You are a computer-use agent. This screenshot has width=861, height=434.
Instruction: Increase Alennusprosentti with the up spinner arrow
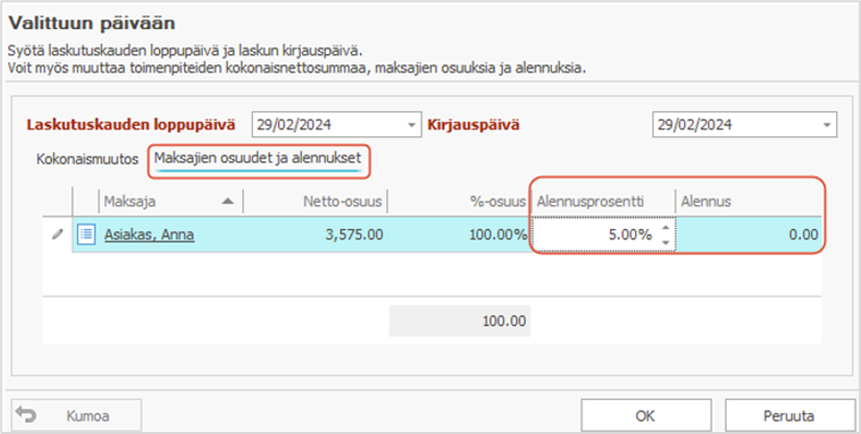coord(666,229)
